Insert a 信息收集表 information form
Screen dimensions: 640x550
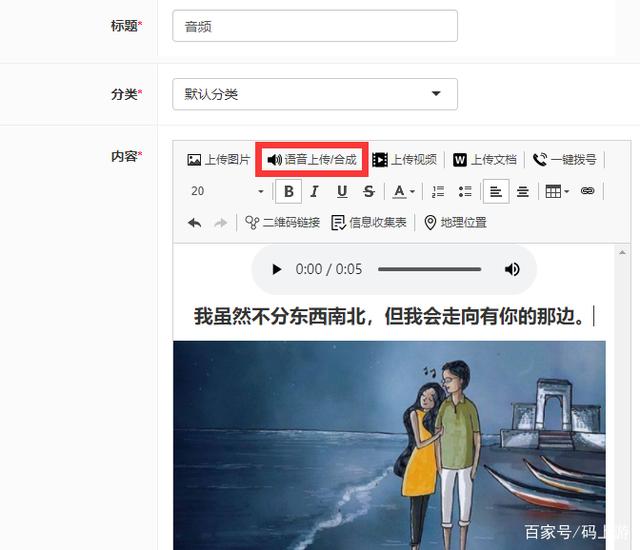point(369,223)
